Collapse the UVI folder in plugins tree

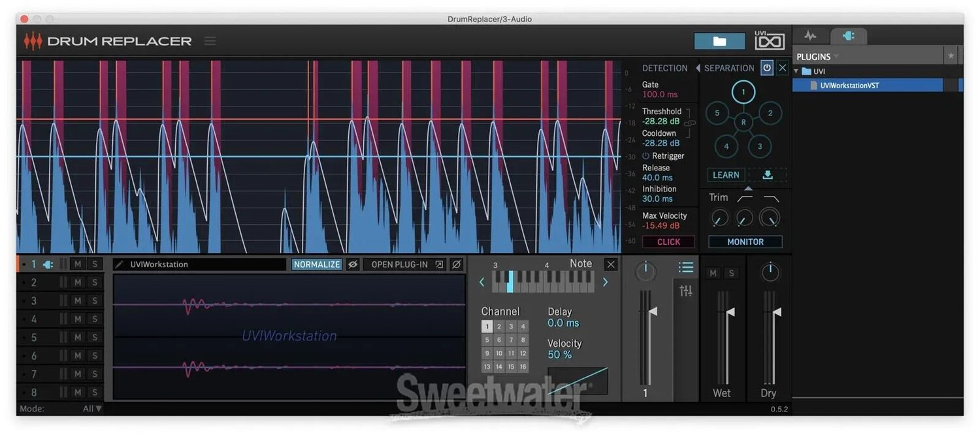(796, 71)
